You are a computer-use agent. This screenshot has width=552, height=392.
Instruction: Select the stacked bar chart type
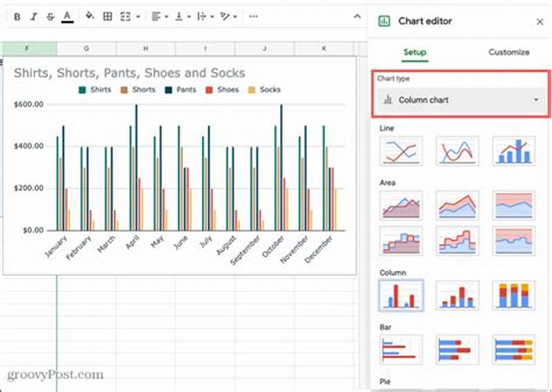(x=457, y=350)
